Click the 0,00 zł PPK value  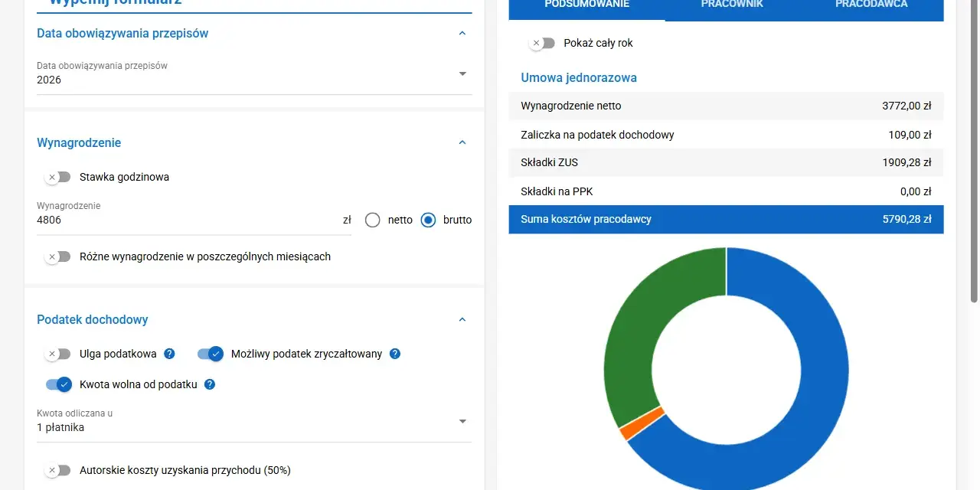tap(916, 191)
